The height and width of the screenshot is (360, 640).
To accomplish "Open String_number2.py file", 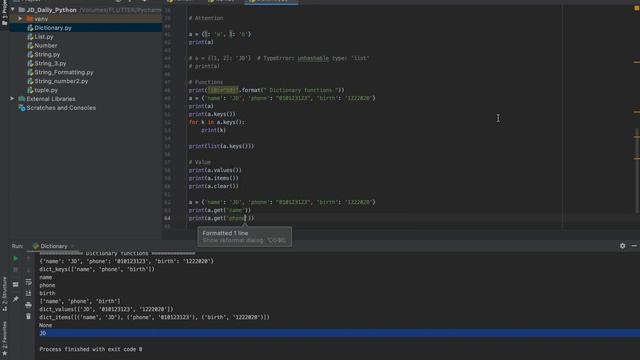I will [x=61, y=81].
